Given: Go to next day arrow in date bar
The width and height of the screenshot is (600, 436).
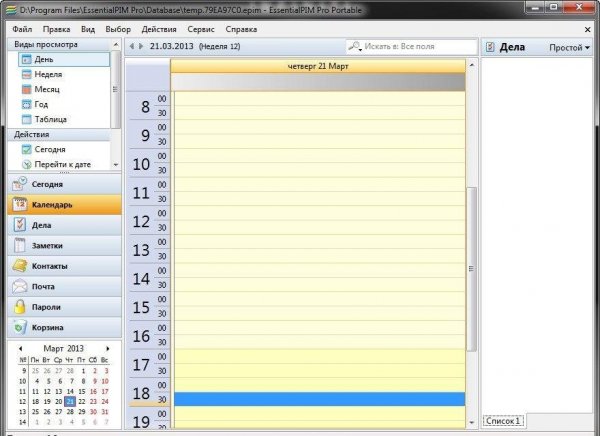Looking at the screenshot, I should (141, 46).
